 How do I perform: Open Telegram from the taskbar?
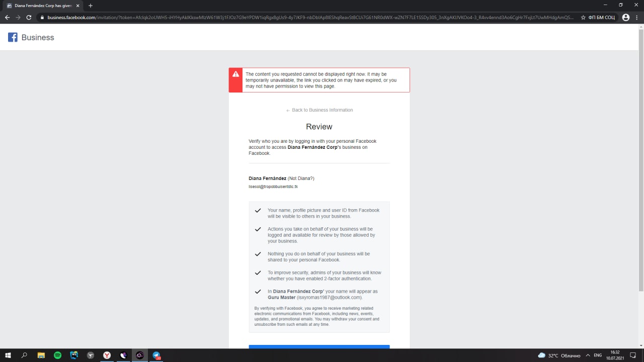tap(156, 355)
